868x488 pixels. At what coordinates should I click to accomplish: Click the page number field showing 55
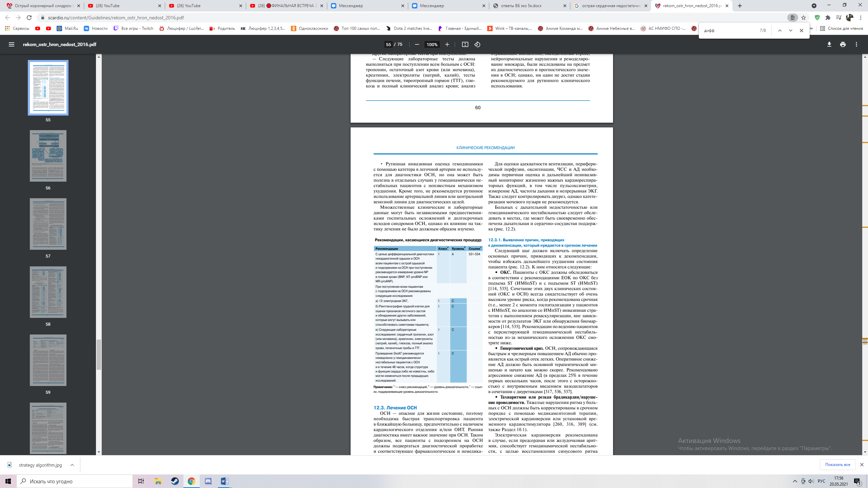(388, 44)
